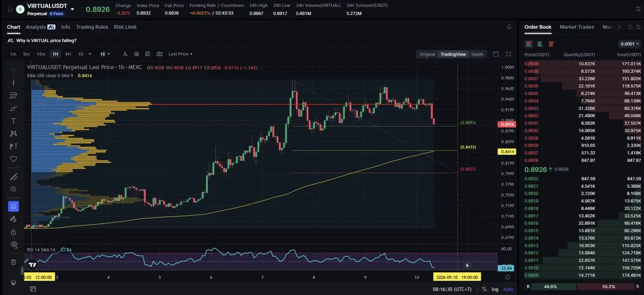Switch to the Chart tab
This screenshot has width=644, height=295.
(x=13, y=27)
